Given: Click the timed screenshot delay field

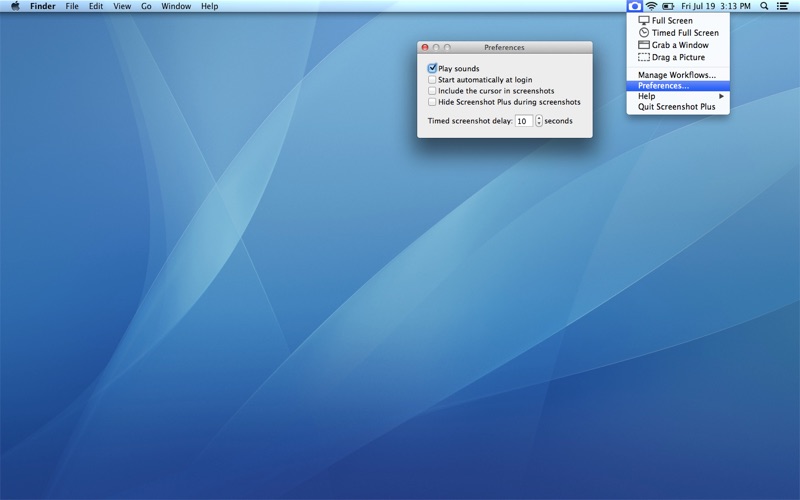Looking at the screenshot, I should pyautogui.click(x=524, y=121).
